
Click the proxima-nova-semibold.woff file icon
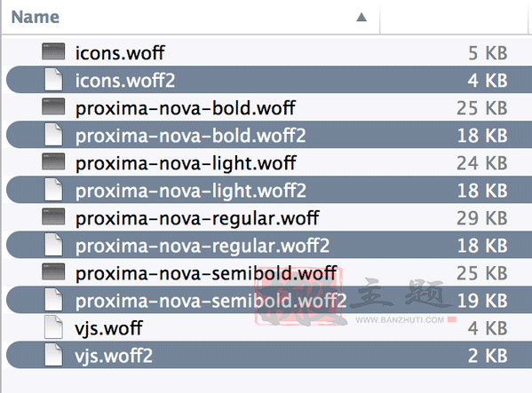tap(53, 272)
